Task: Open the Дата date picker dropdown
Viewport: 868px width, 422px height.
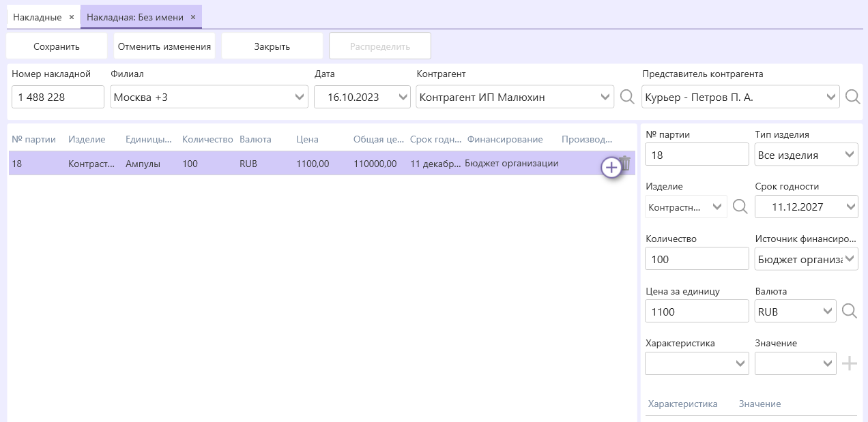Action: [403, 97]
